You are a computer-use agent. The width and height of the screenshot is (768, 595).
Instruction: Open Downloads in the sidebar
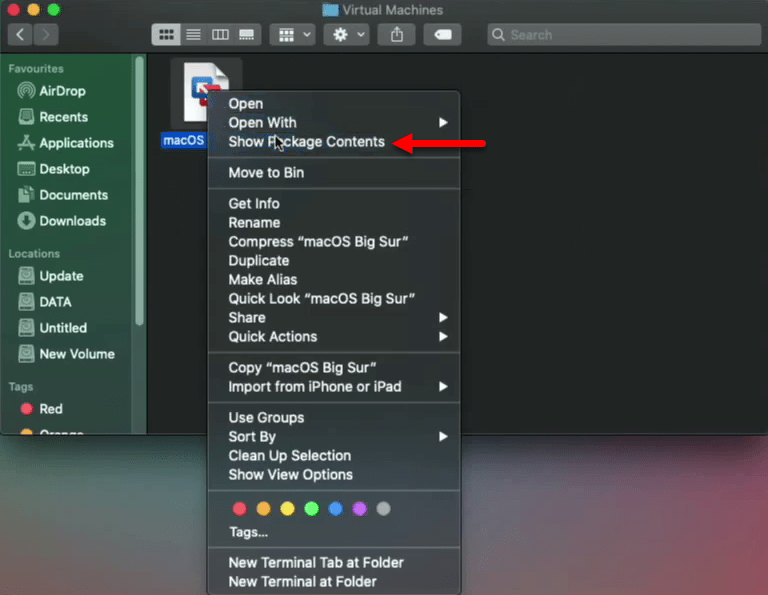(x=61, y=221)
